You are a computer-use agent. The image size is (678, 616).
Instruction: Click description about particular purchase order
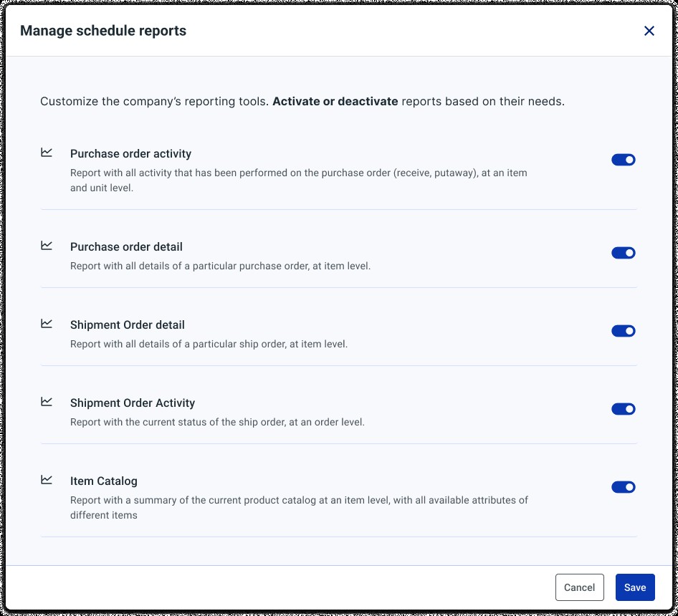pyautogui.click(x=220, y=266)
